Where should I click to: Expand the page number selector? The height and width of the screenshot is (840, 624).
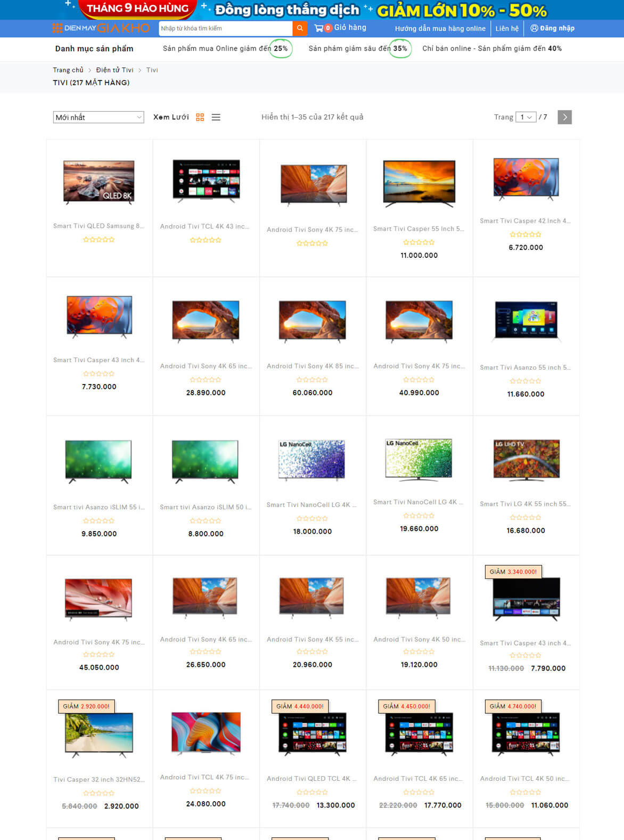(x=527, y=117)
